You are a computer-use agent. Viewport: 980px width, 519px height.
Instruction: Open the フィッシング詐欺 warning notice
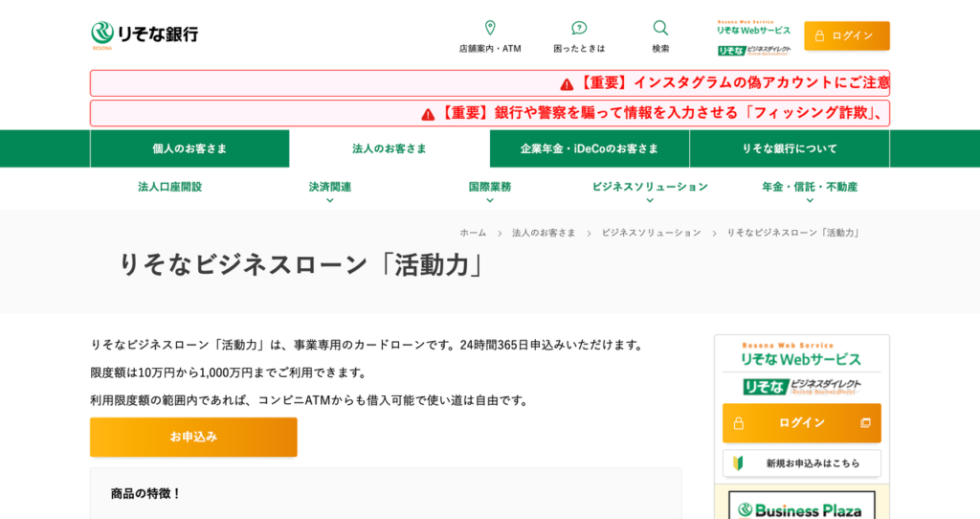point(490,113)
